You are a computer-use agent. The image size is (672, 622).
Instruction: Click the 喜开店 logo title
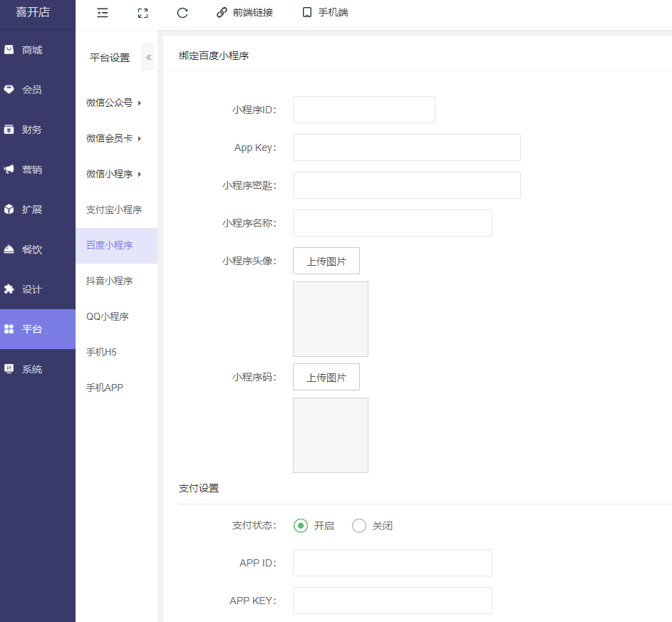pyautogui.click(x=33, y=12)
